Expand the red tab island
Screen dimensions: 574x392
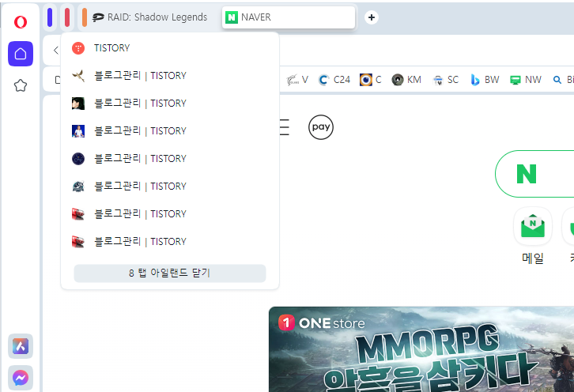click(x=67, y=17)
